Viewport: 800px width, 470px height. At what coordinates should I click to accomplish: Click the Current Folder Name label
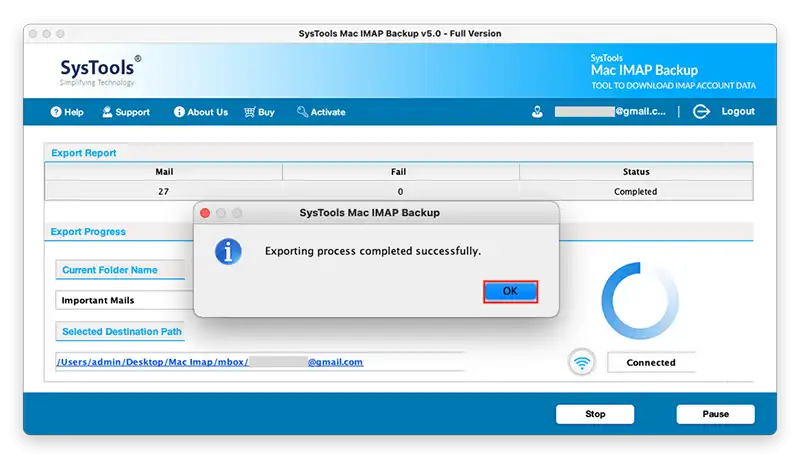point(110,270)
